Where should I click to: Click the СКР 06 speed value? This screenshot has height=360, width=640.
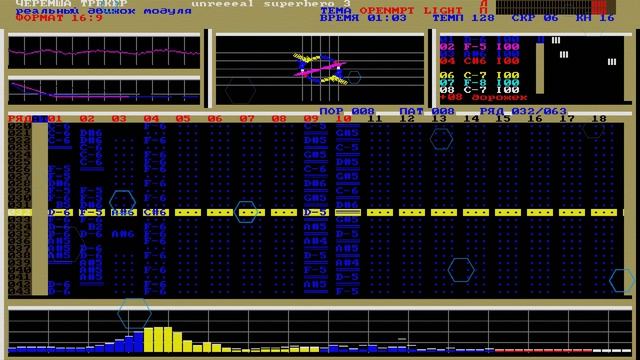coord(535,18)
